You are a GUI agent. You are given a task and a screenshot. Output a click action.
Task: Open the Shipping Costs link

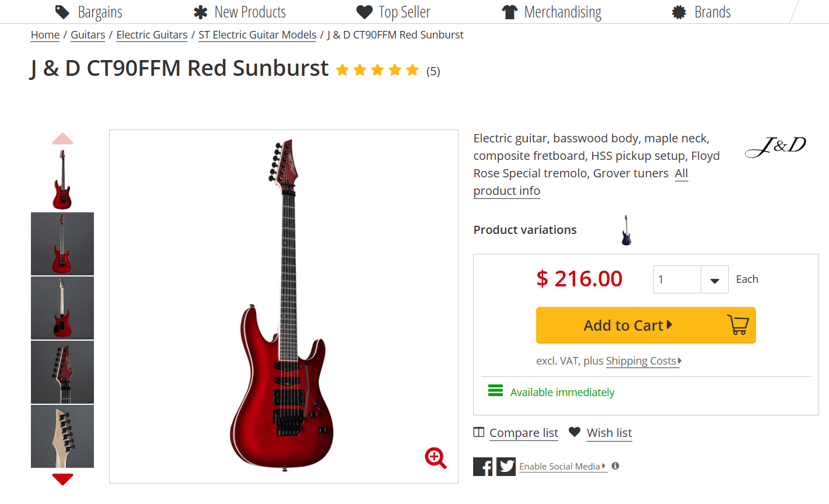[641, 360]
